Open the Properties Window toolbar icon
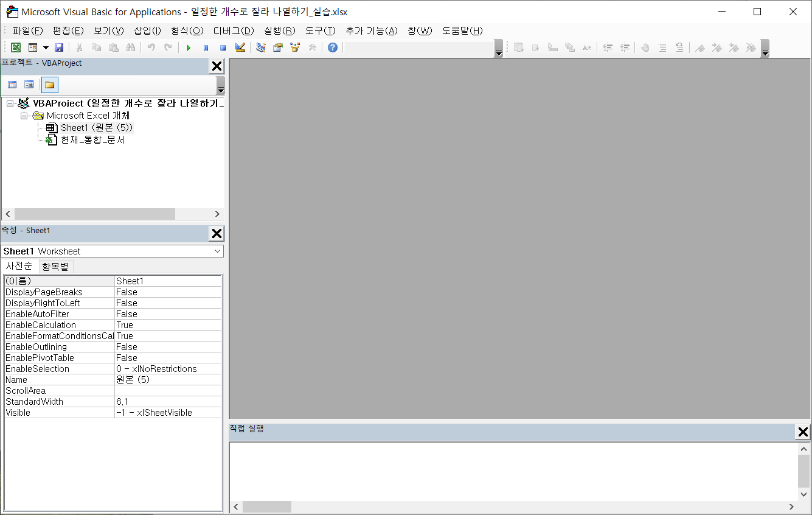The image size is (812, 515). point(278,47)
